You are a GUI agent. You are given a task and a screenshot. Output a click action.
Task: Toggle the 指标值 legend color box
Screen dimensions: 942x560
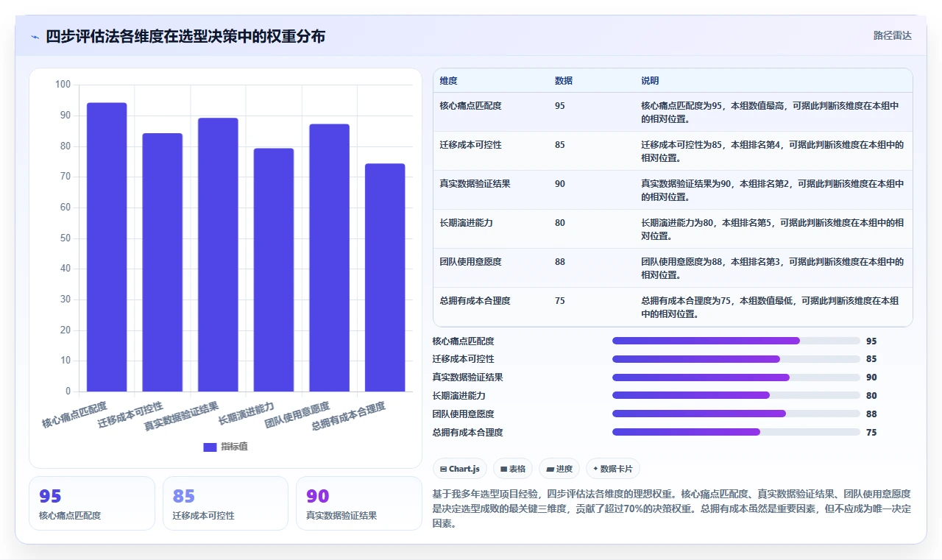point(210,447)
